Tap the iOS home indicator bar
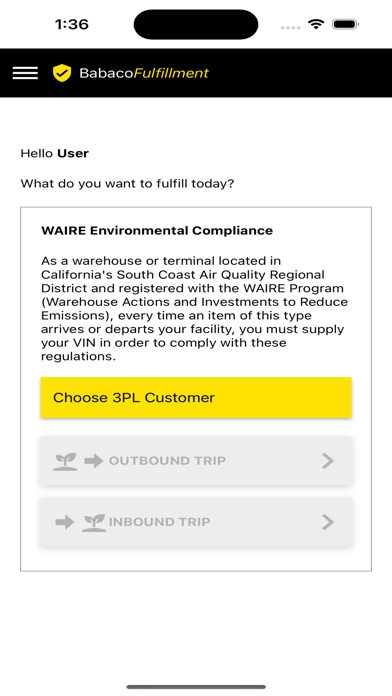The image size is (392, 696). click(x=196, y=687)
